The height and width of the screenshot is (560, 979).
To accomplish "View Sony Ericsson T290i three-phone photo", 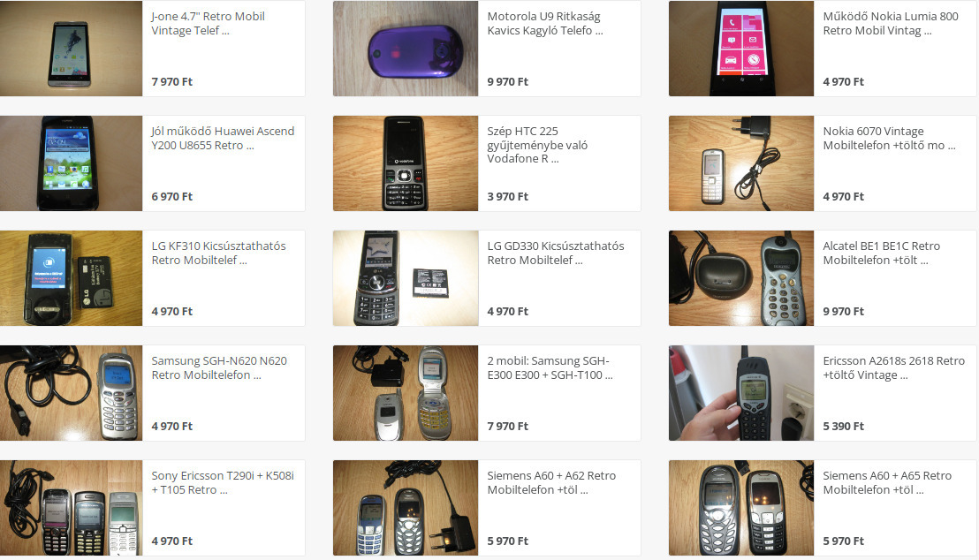I will [x=72, y=508].
